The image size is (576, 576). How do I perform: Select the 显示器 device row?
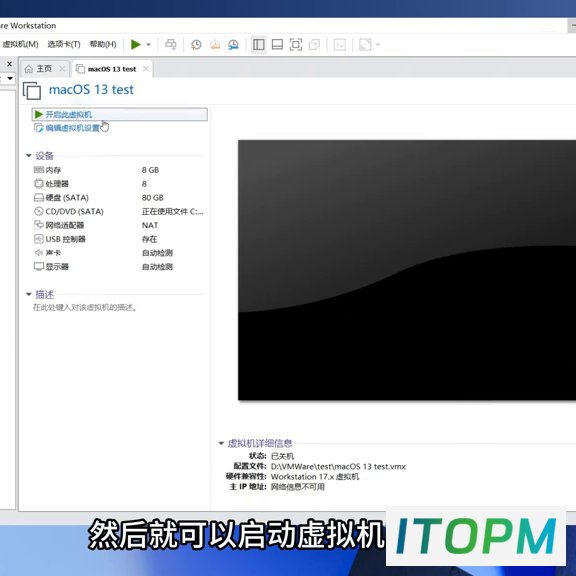coord(118,267)
